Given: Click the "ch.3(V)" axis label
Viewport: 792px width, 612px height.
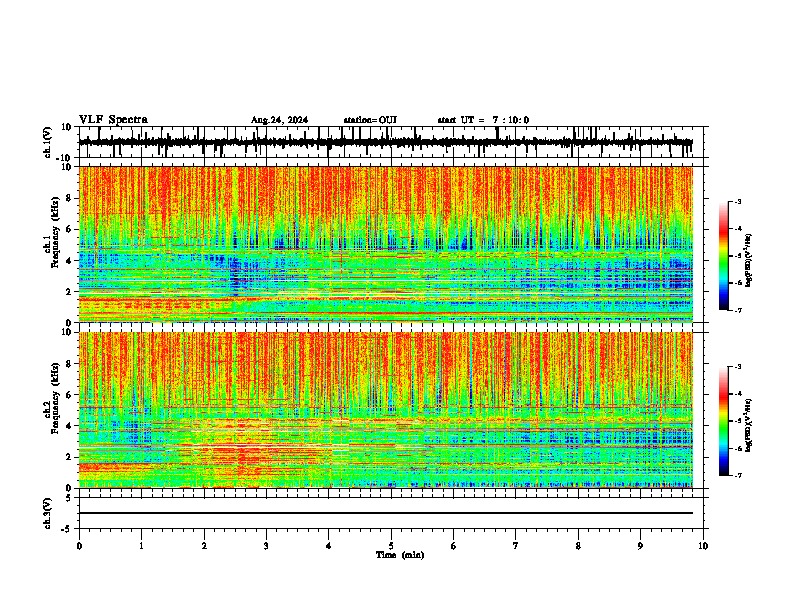Looking at the screenshot, I should coord(48,513).
